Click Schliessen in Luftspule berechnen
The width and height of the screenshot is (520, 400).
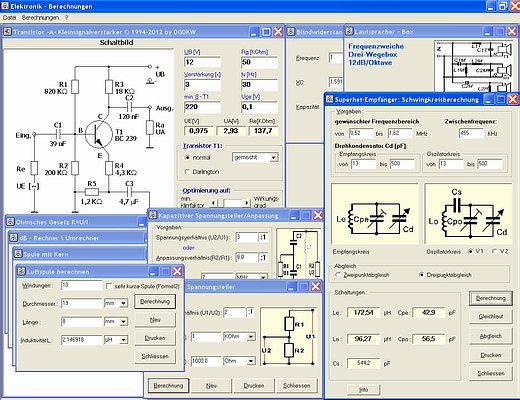155,356
